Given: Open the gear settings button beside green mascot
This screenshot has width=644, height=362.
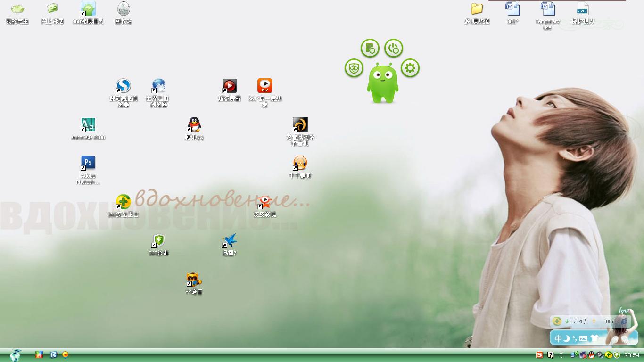Looking at the screenshot, I should [410, 68].
